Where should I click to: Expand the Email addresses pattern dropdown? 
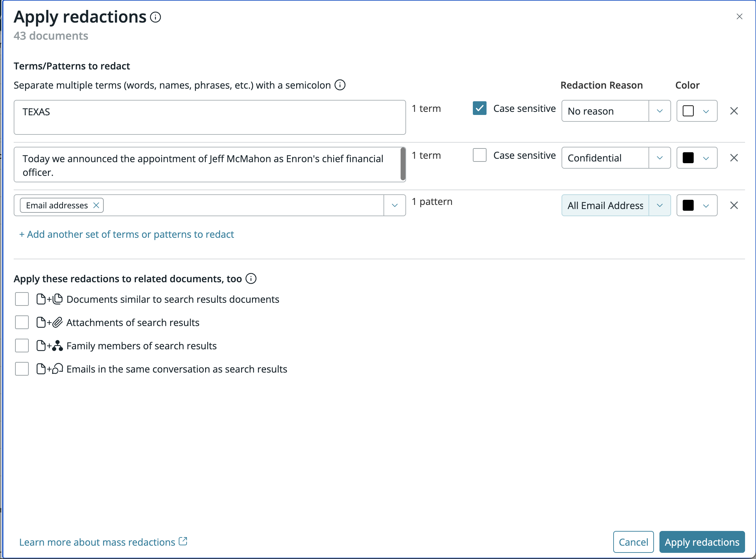tap(394, 205)
